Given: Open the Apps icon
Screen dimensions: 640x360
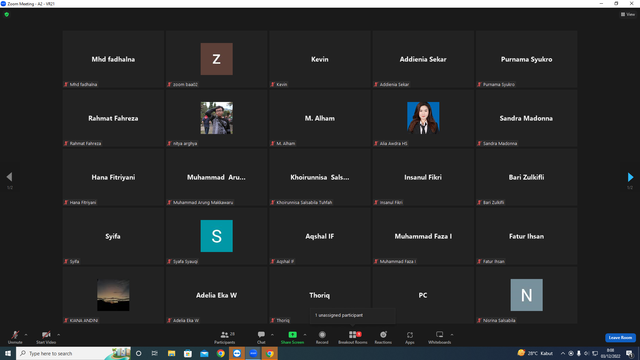Looking at the screenshot, I should [x=410, y=337].
